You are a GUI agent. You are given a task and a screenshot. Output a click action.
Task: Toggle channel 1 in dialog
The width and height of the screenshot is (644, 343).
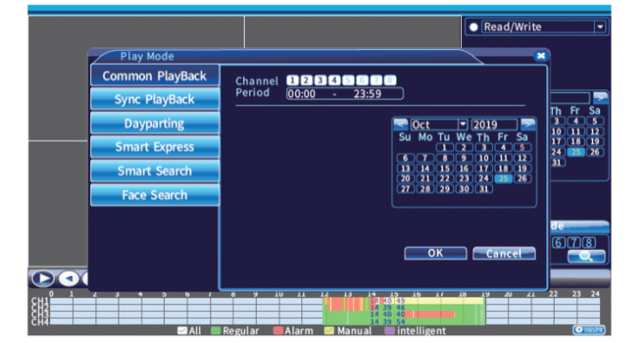point(293,80)
